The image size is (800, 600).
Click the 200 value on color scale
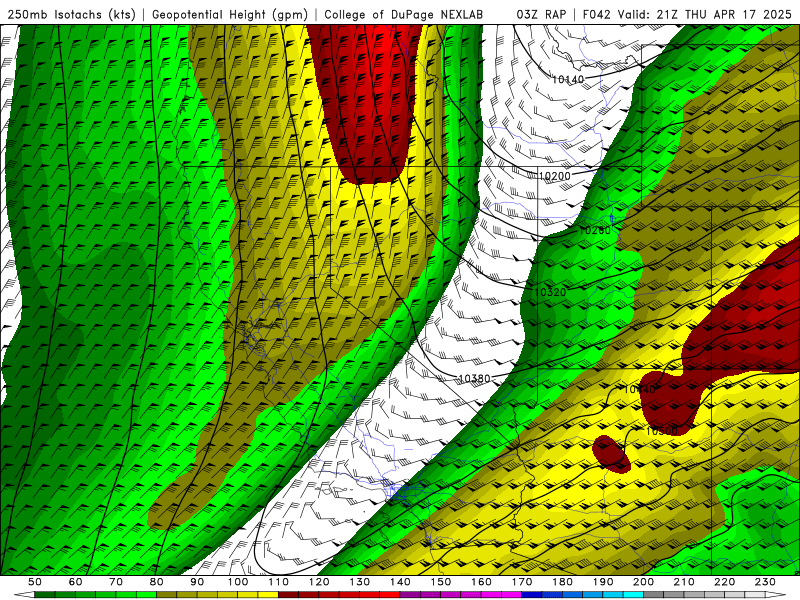coord(644,582)
